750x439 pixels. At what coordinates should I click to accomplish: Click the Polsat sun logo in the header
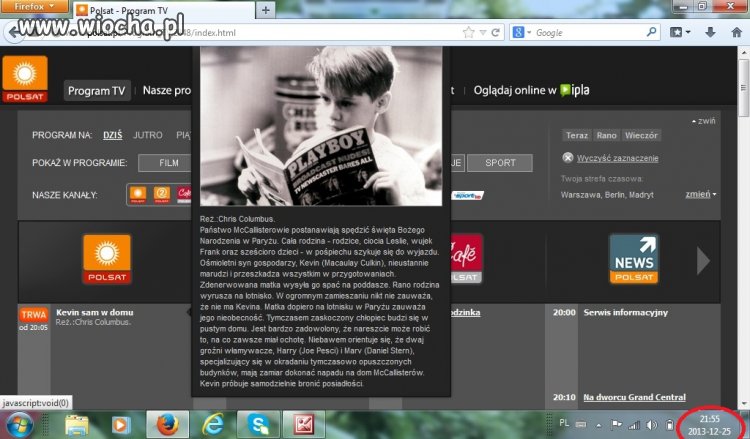25,79
